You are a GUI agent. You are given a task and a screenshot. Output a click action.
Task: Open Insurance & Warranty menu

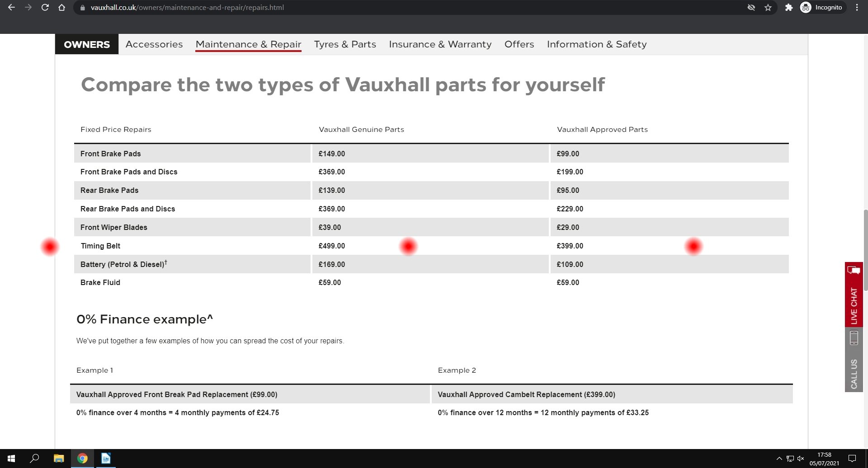[x=440, y=44]
